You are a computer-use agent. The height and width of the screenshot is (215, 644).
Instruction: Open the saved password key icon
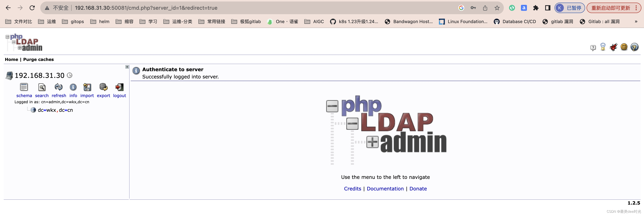(473, 8)
